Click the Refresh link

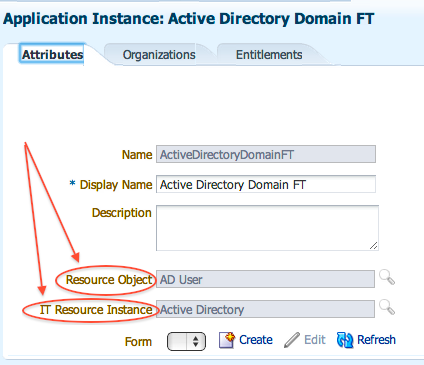[376, 340]
